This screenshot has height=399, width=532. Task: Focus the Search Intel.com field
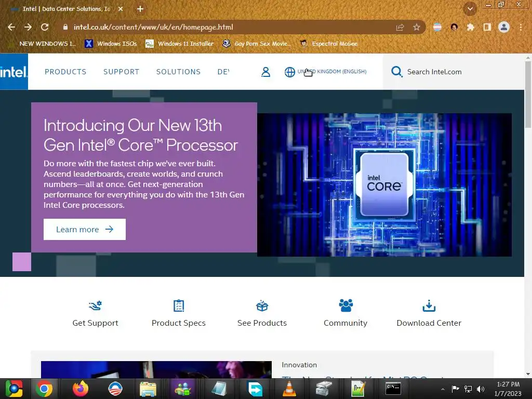coord(454,72)
